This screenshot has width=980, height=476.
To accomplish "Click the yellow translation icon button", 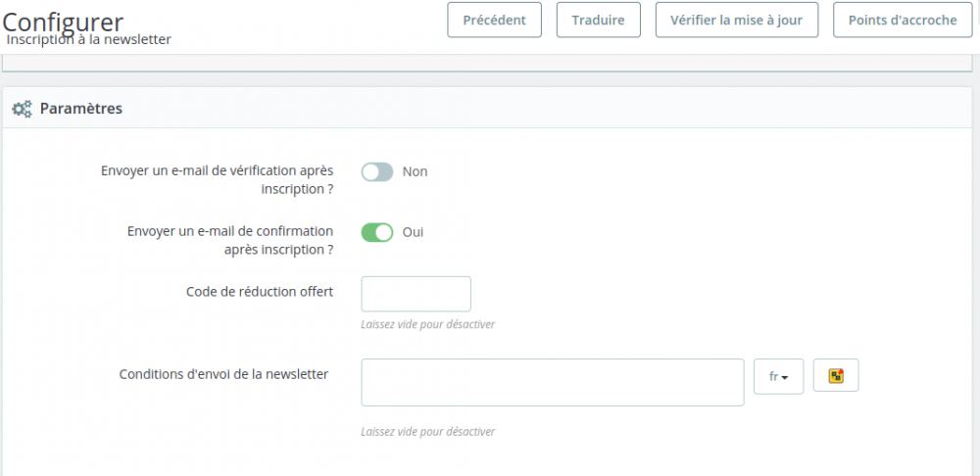I will point(836,375).
